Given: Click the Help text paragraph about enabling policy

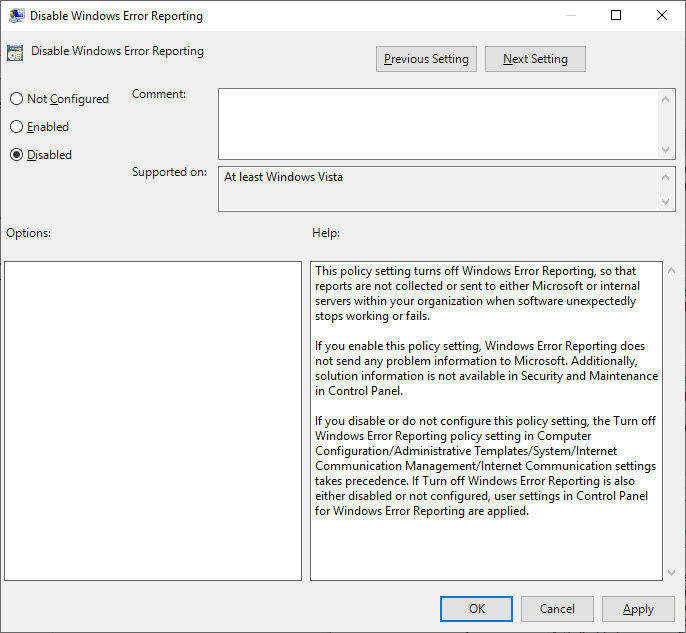Looking at the screenshot, I should [486, 368].
